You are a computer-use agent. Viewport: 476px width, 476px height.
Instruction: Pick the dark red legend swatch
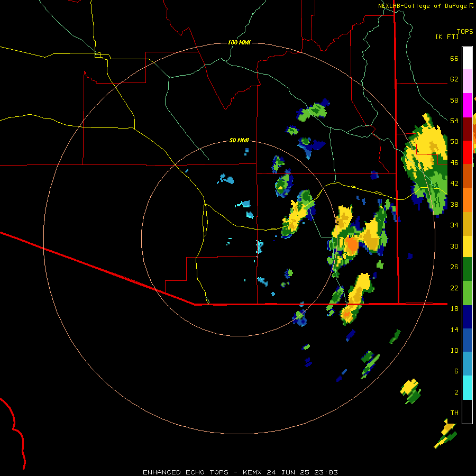pyautogui.click(x=467, y=129)
